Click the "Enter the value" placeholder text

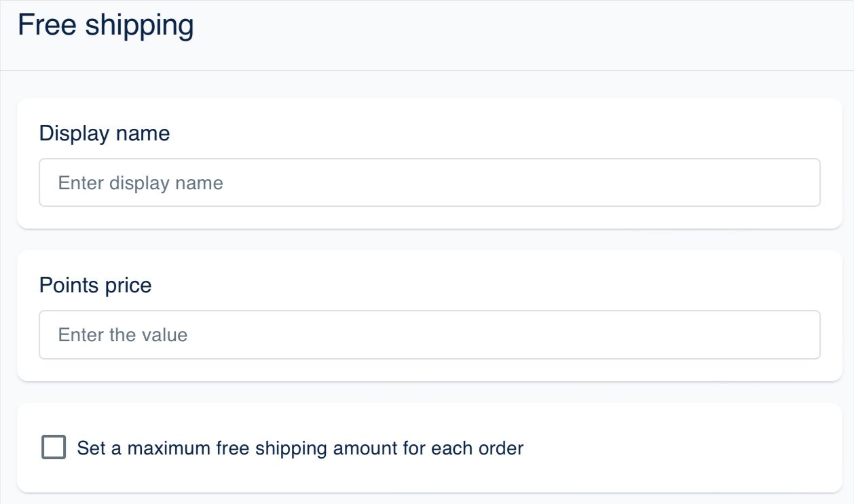point(123,335)
